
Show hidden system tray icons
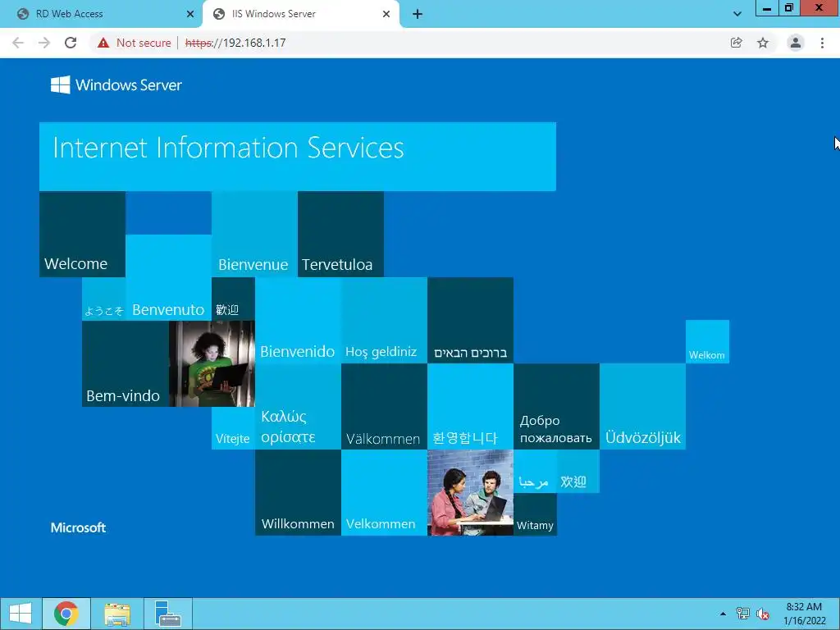pyautogui.click(x=724, y=614)
